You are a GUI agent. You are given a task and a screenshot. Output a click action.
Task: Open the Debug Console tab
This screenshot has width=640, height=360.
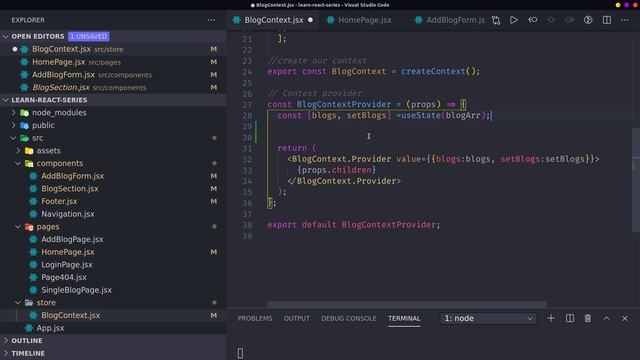349,318
